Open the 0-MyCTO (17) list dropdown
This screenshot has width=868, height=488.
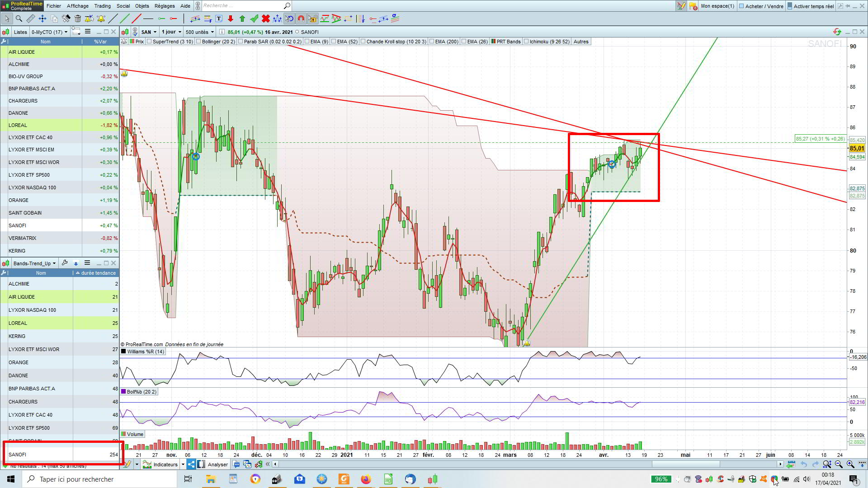coord(49,32)
